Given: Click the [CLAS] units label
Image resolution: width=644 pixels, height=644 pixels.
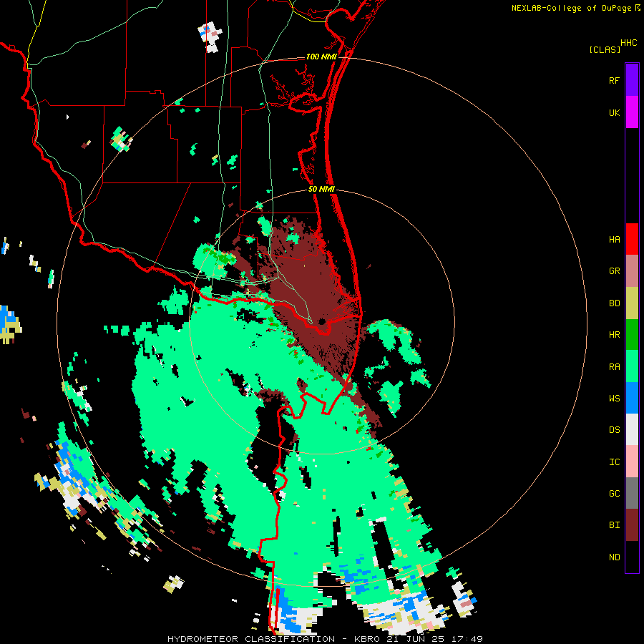Looking at the screenshot, I should (x=605, y=49).
